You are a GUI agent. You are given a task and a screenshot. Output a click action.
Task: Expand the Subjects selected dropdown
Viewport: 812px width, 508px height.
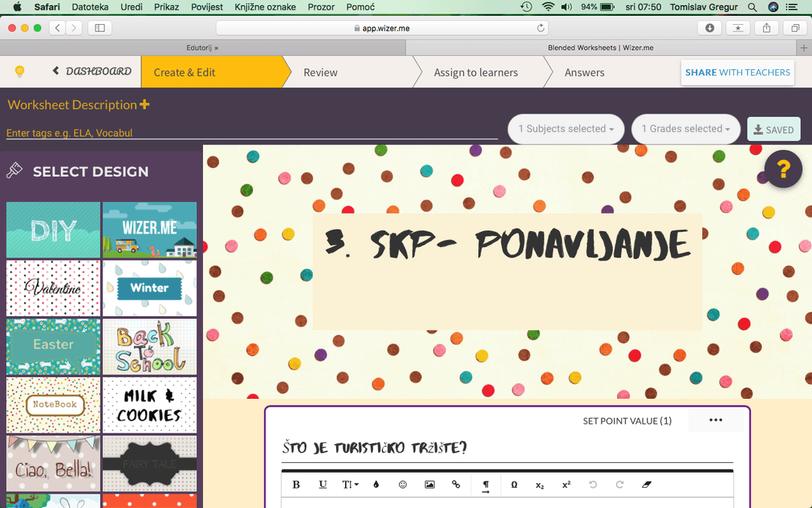565,129
